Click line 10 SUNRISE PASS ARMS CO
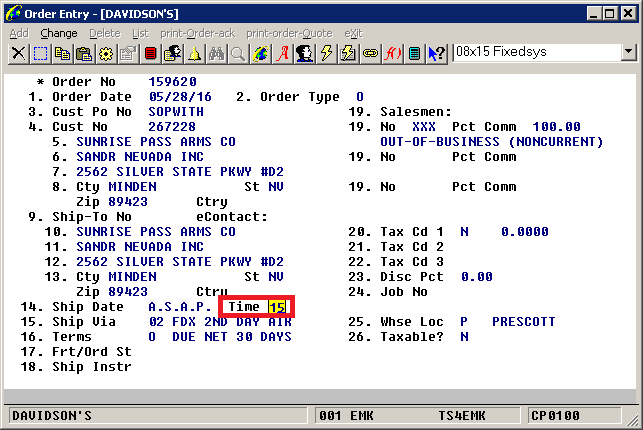The height and width of the screenshot is (430, 643). (156, 232)
